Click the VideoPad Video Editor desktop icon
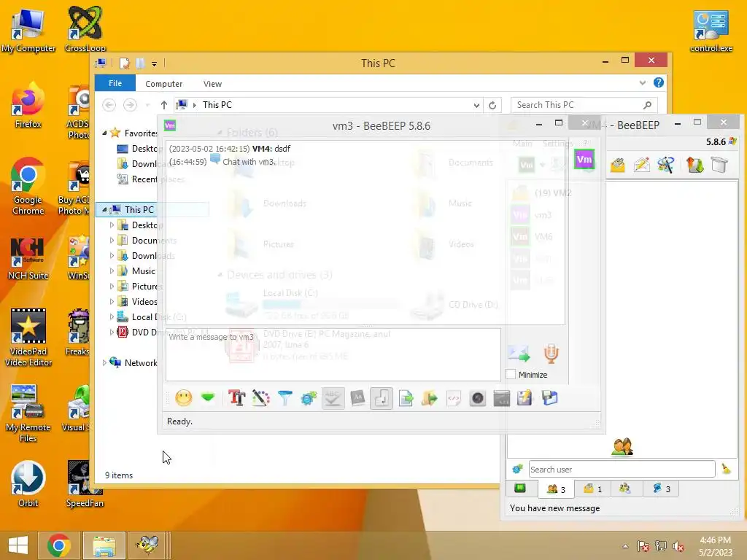Screen dimensions: 747x560 tap(28, 337)
